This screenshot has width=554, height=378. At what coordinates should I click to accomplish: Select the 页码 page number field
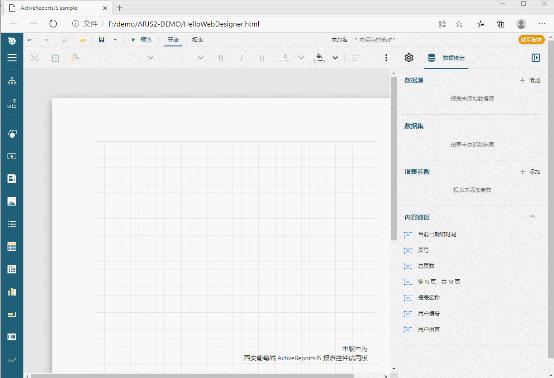click(416, 250)
